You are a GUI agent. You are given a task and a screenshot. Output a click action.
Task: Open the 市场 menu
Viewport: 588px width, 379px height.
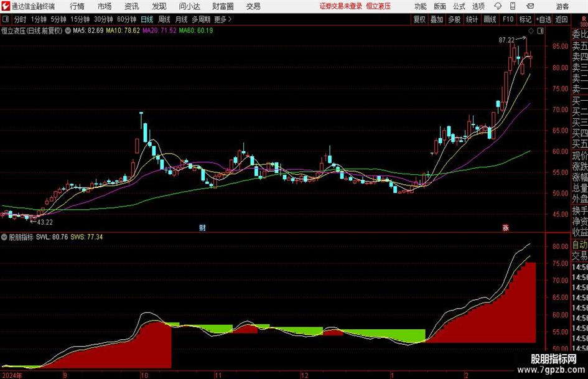coord(105,6)
